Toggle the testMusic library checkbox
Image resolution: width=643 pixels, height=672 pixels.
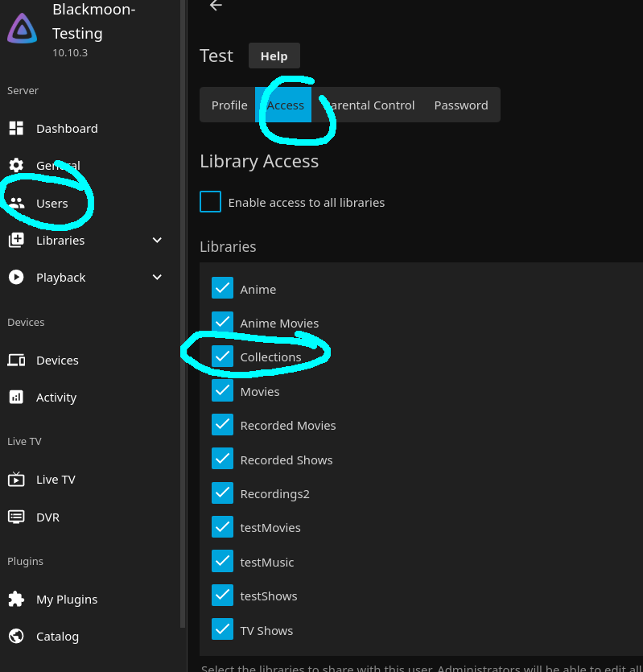(x=222, y=562)
